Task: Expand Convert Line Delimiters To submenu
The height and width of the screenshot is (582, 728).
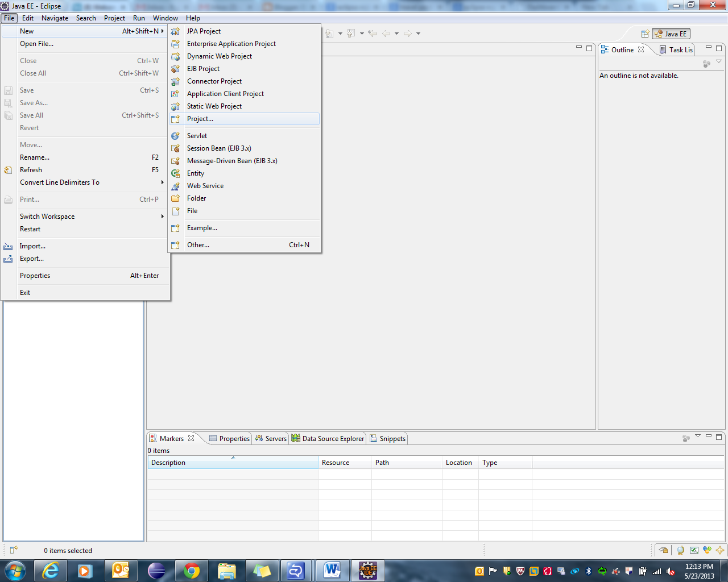Action: [x=85, y=182]
